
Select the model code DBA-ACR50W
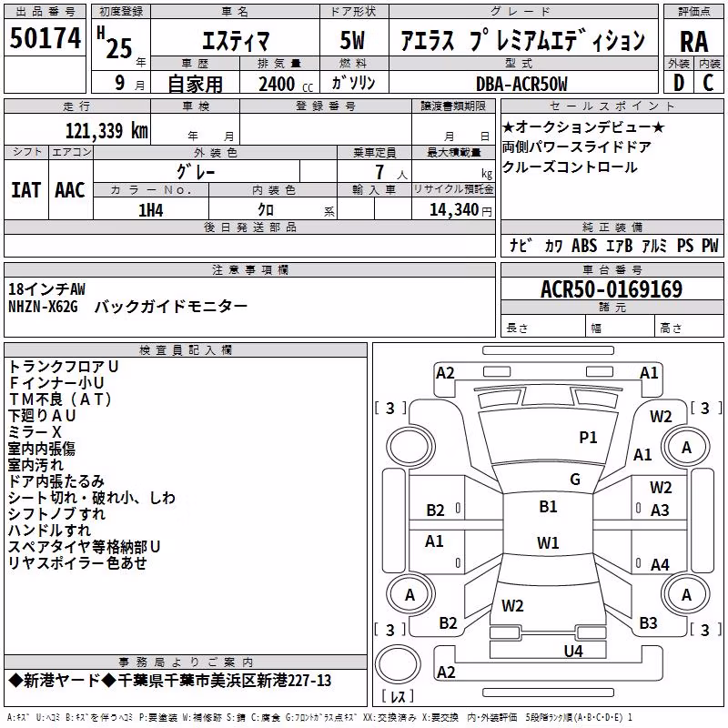pos(521,84)
